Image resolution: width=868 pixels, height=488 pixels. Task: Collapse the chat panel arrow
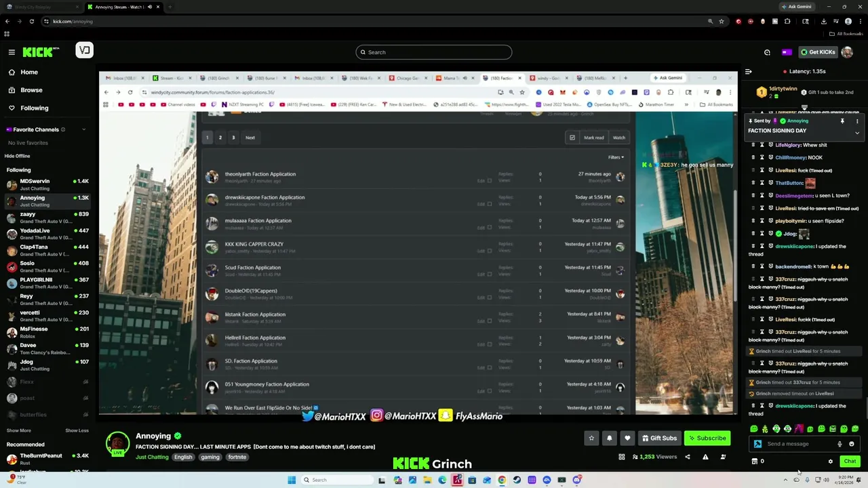748,71
